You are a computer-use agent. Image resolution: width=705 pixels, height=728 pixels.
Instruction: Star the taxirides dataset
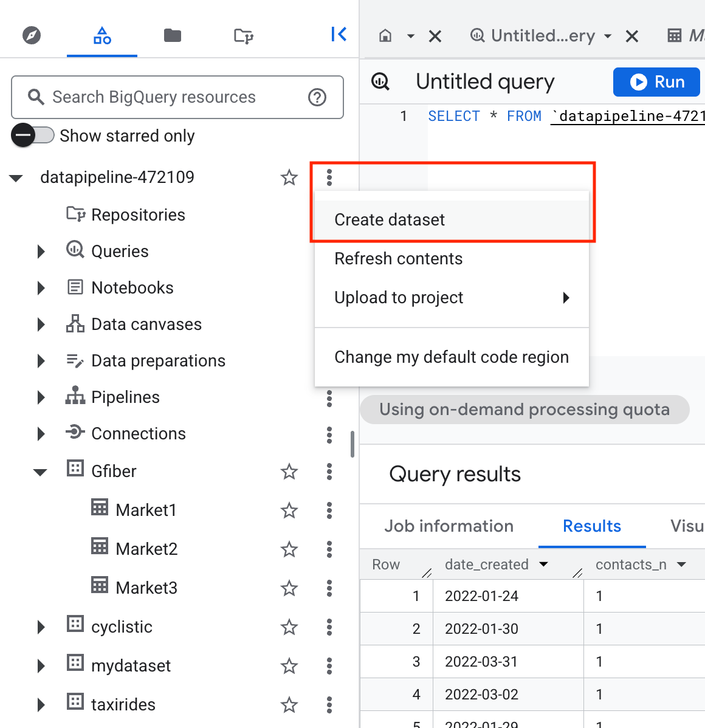tap(289, 706)
